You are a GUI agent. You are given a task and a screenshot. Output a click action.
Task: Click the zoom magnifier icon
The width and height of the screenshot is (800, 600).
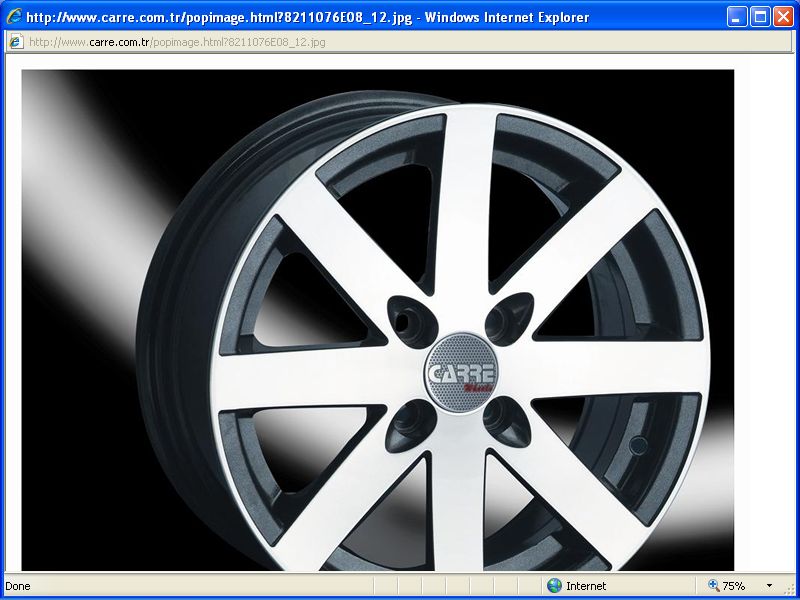[714, 586]
